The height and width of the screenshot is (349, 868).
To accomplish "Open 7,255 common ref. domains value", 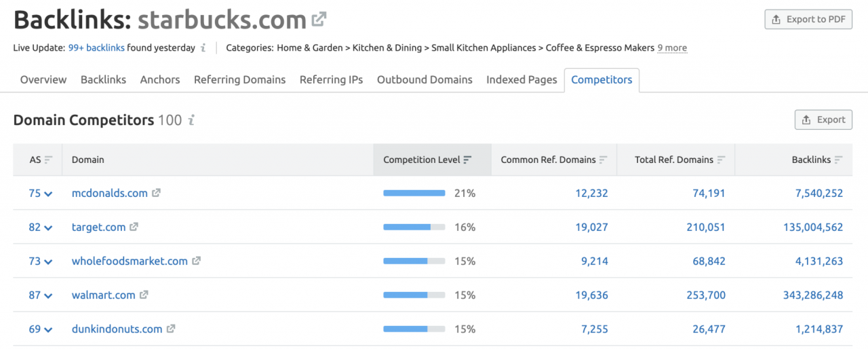I will pos(594,329).
